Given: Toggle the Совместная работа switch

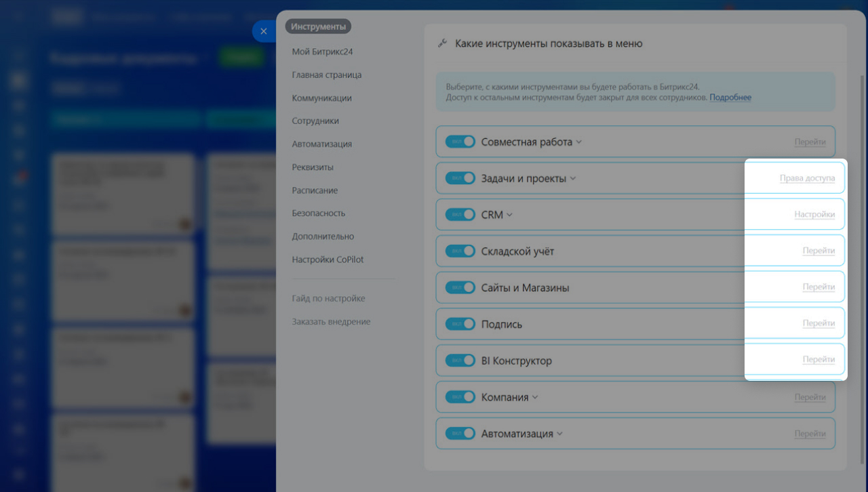Looking at the screenshot, I should coord(460,142).
